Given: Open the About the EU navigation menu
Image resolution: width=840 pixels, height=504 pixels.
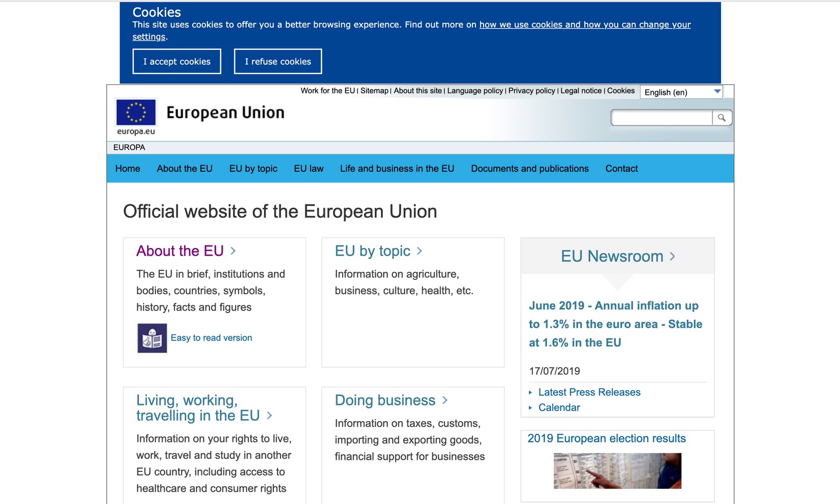Looking at the screenshot, I should pyautogui.click(x=185, y=169).
